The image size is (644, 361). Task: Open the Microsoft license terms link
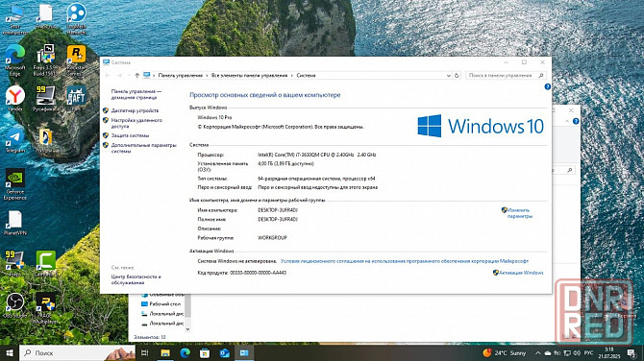point(404,261)
